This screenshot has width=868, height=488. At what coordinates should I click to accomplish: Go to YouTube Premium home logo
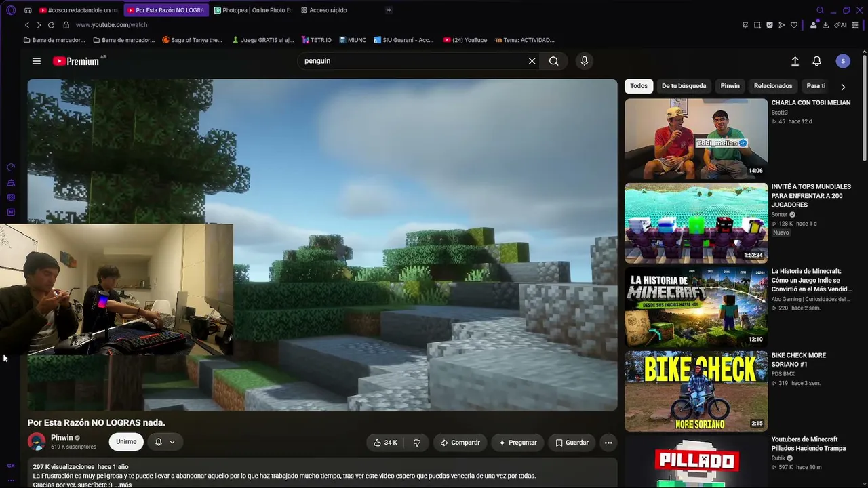pos(76,61)
